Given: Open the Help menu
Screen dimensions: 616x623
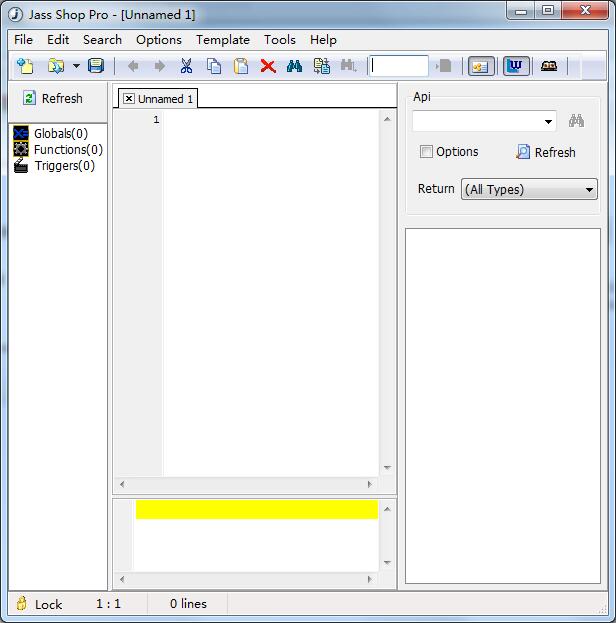Looking at the screenshot, I should 323,40.
